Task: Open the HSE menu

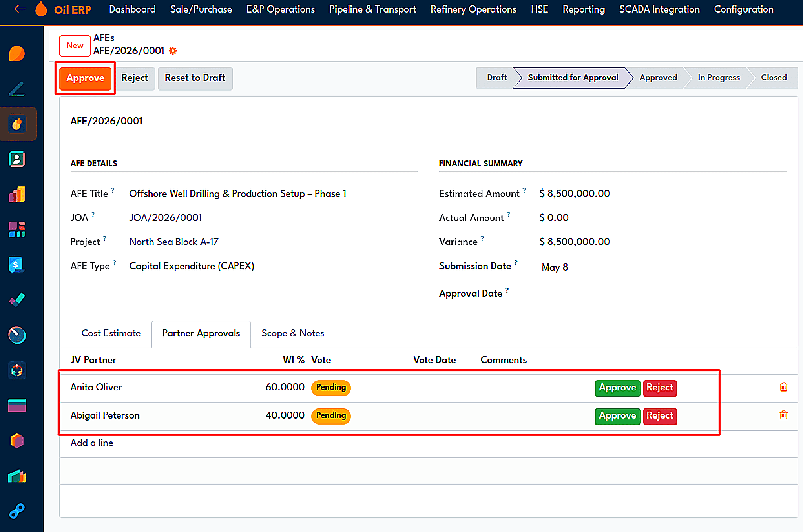Action: [539, 9]
